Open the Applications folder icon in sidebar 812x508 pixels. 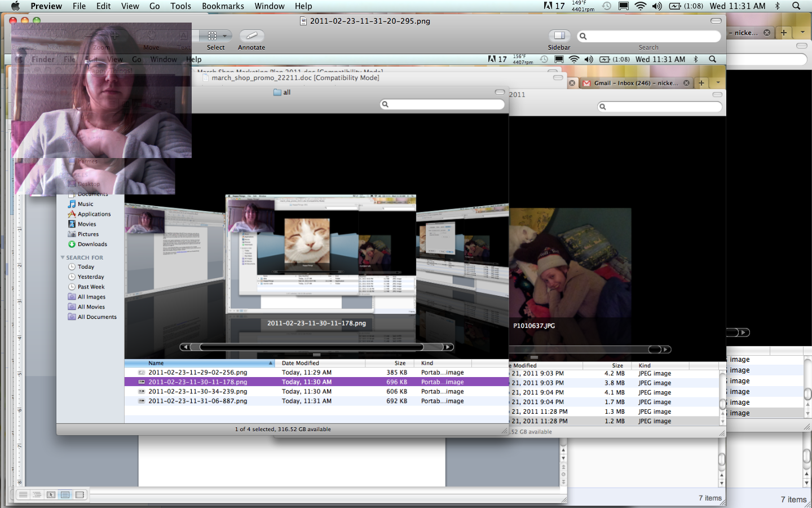(x=72, y=214)
